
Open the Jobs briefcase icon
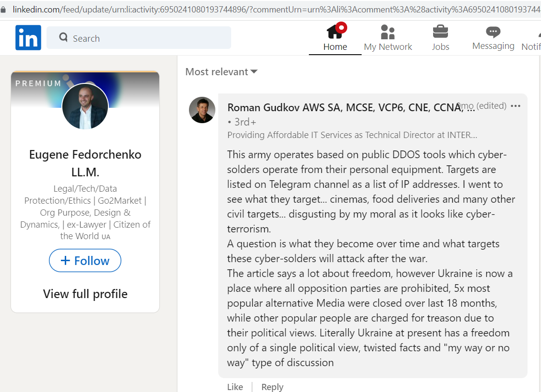click(x=440, y=32)
